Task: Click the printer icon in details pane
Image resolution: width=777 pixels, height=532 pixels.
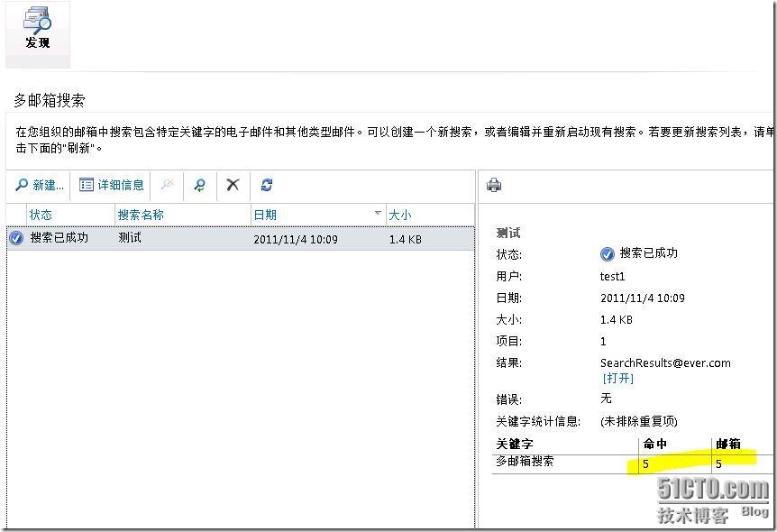Action: (x=494, y=186)
